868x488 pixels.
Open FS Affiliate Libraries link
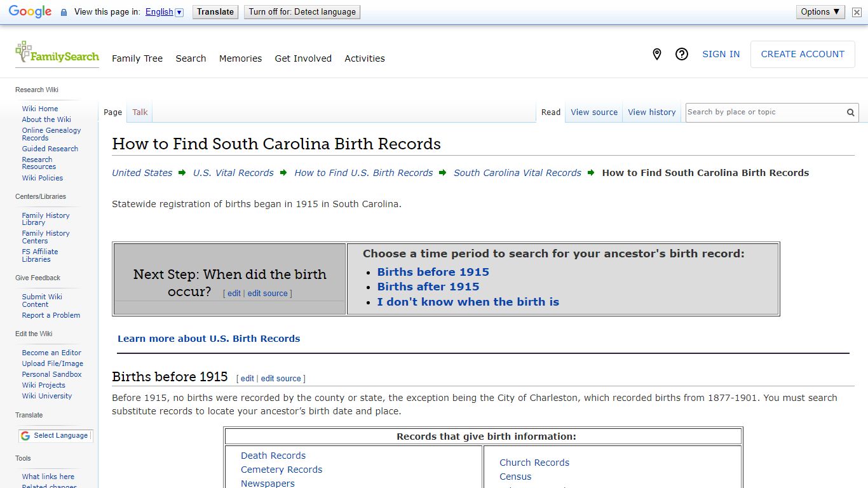pyautogui.click(x=40, y=255)
